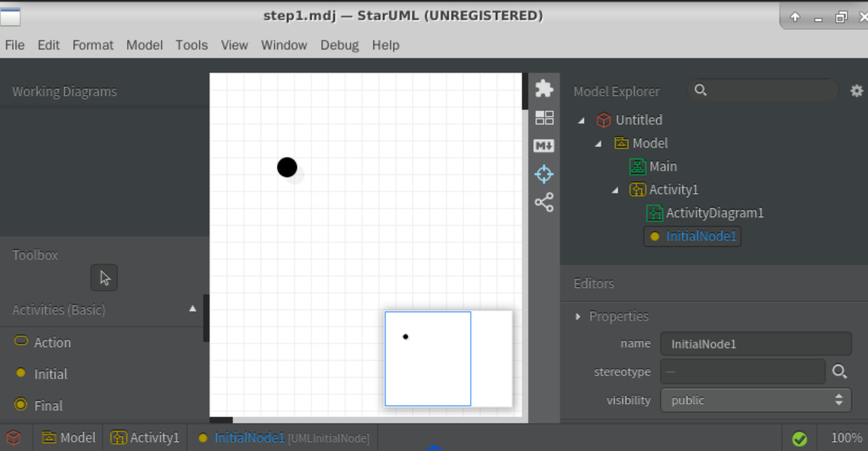Toggle the diagram thumbnails view icon
The width and height of the screenshot is (868, 451).
point(544,117)
